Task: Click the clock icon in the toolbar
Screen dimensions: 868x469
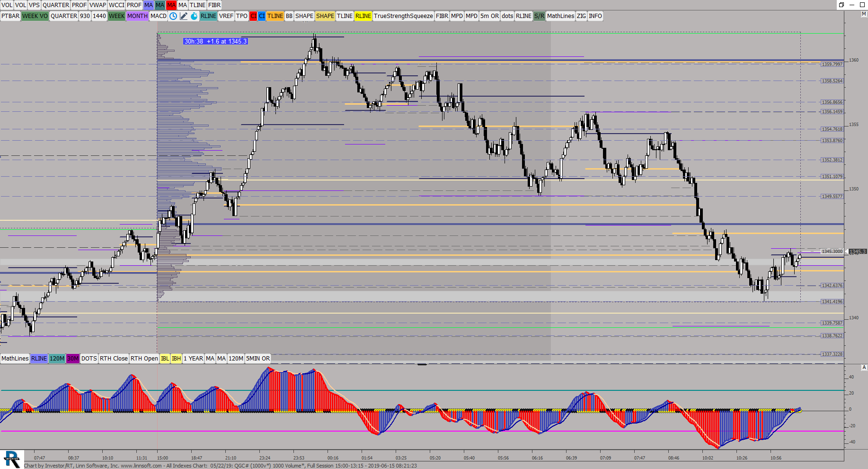Action: click(173, 16)
